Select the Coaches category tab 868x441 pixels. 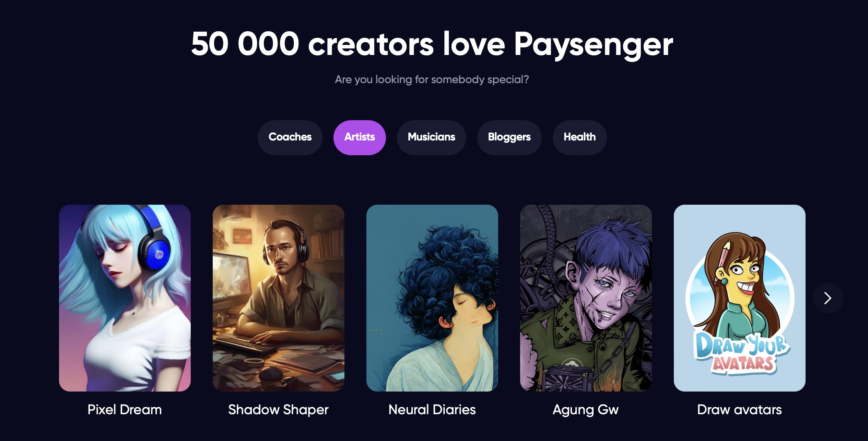point(290,137)
